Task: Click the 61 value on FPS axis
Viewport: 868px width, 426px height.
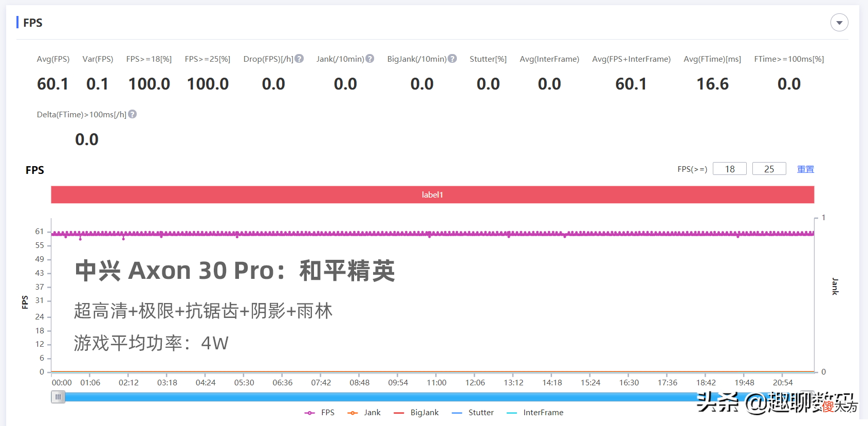Action: (40, 232)
